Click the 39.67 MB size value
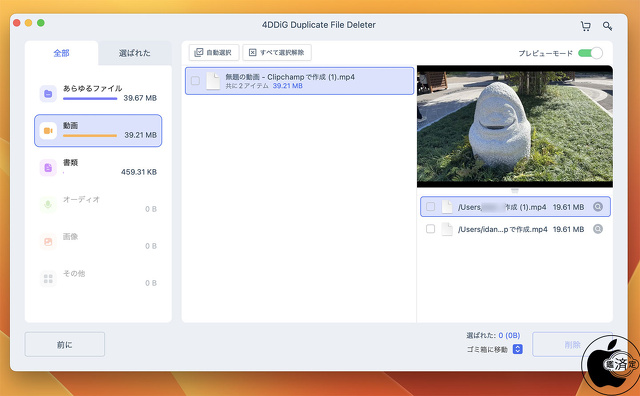Screen dimensions: 640x396 point(140,98)
